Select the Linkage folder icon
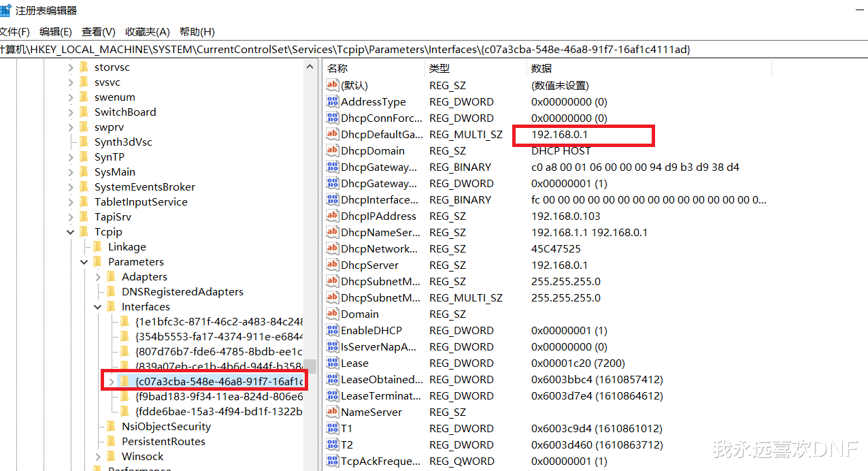 (98, 247)
